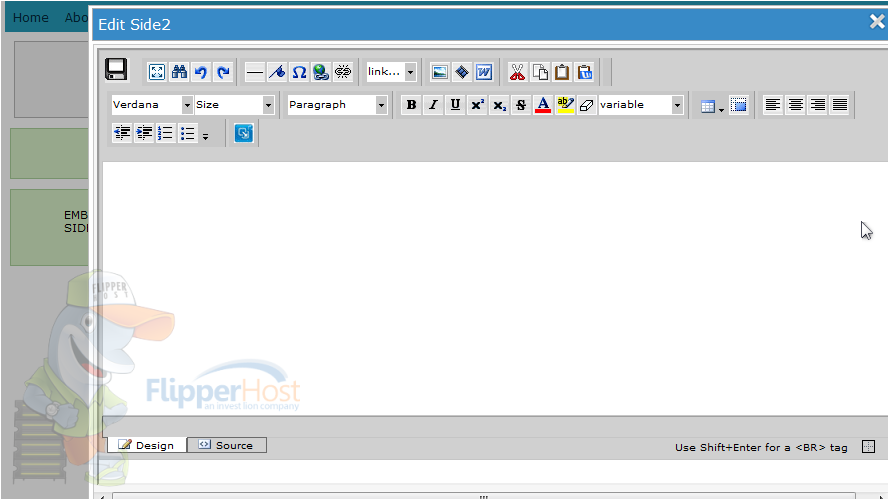889x500 pixels.
Task: Toggle subscript formatting
Action: [499, 105]
